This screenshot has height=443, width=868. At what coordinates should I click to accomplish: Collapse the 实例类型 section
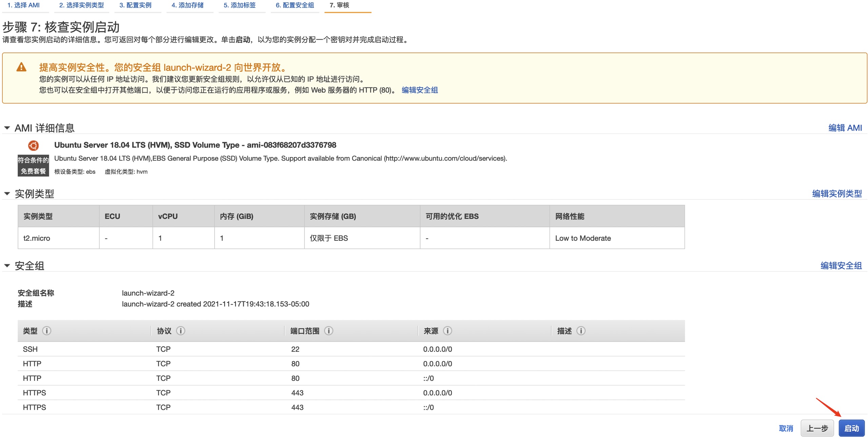click(7, 194)
